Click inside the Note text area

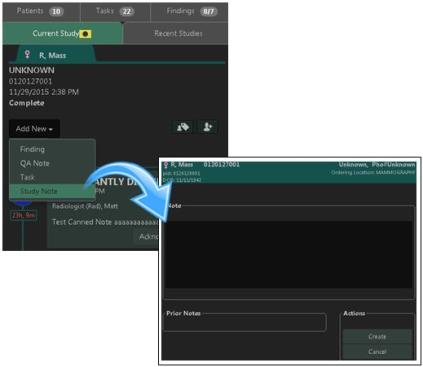[288, 254]
